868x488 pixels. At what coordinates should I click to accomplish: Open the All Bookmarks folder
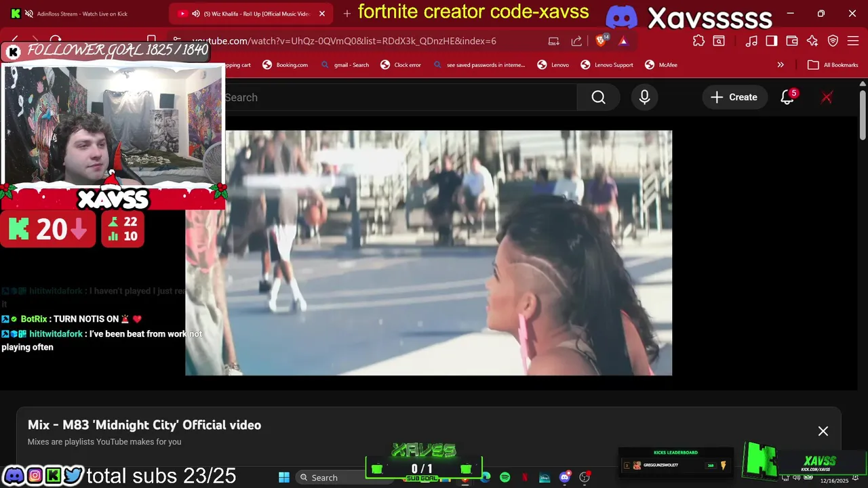point(833,65)
